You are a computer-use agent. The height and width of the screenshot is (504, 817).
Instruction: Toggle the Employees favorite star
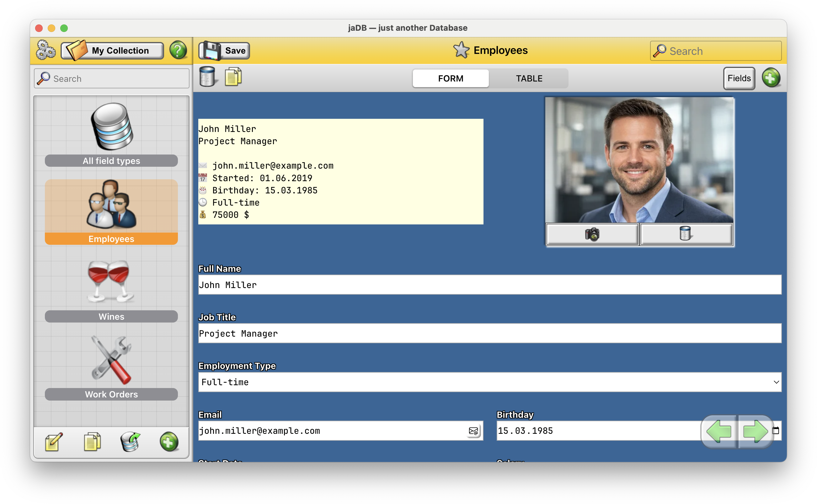tap(462, 50)
